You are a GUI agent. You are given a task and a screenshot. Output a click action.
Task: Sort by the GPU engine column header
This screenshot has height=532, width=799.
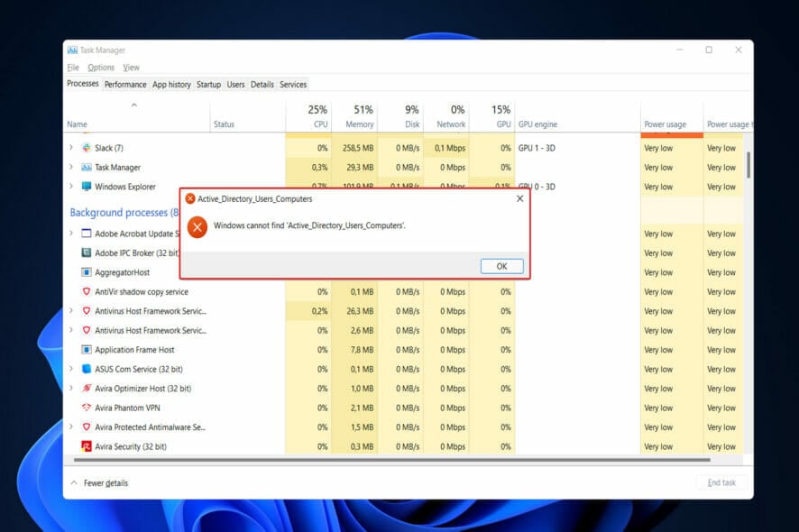[x=577, y=116]
